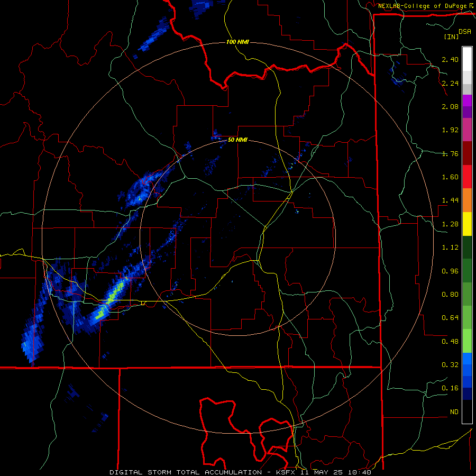Click the legend value 0.48
This screenshot has width=476, height=476.
pos(450,342)
